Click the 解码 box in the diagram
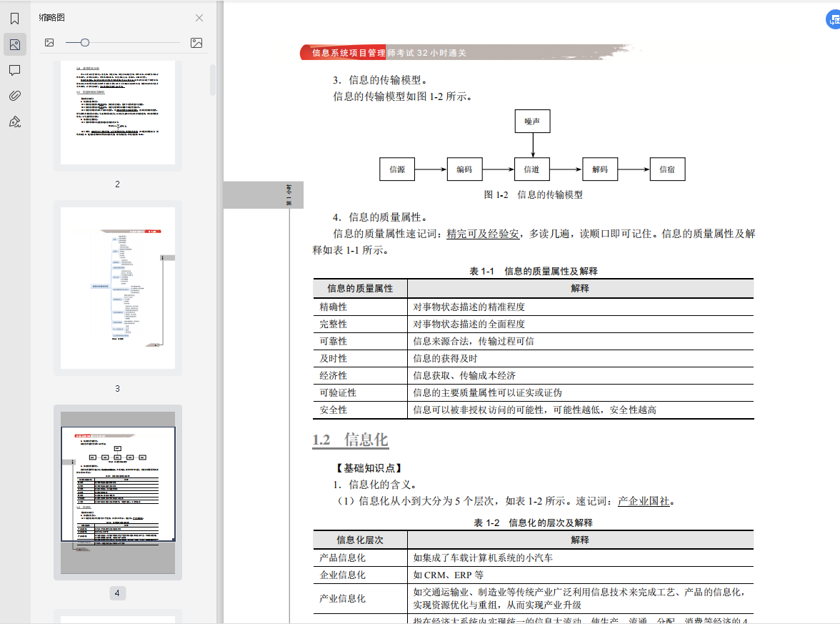 pyautogui.click(x=600, y=169)
